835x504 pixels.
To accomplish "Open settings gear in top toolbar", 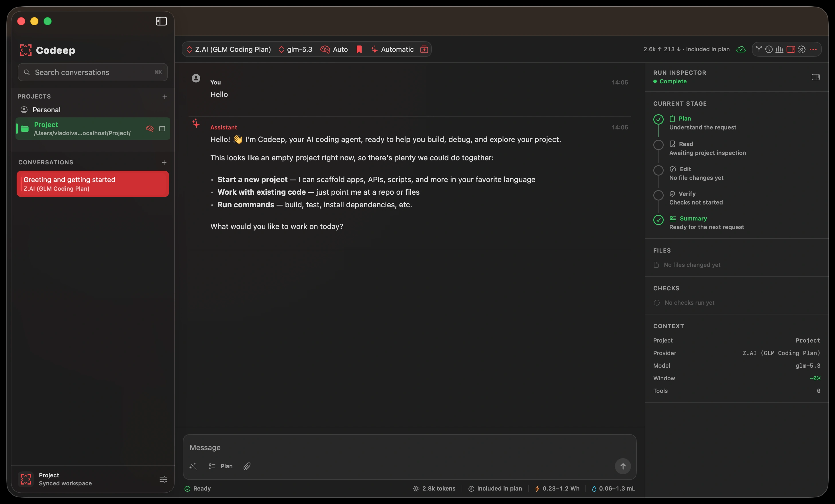I will [801, 50].
